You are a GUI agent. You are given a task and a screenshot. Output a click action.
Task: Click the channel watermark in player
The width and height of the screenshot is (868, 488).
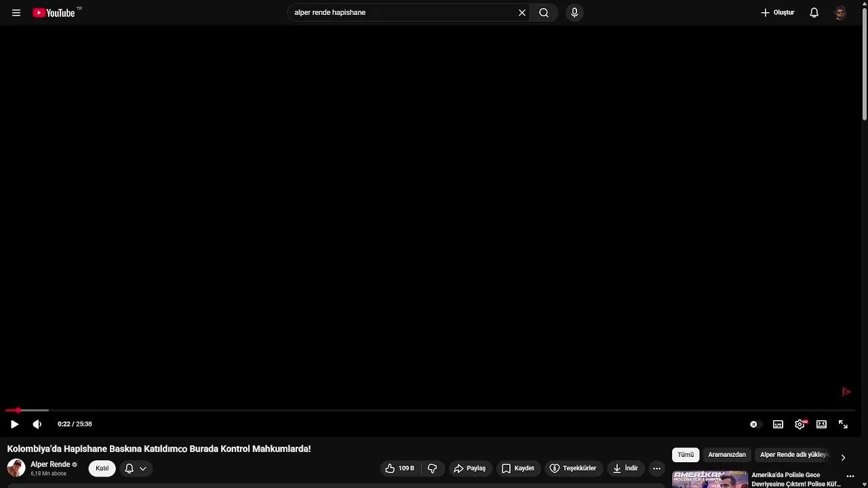click(x=846, y=392)
